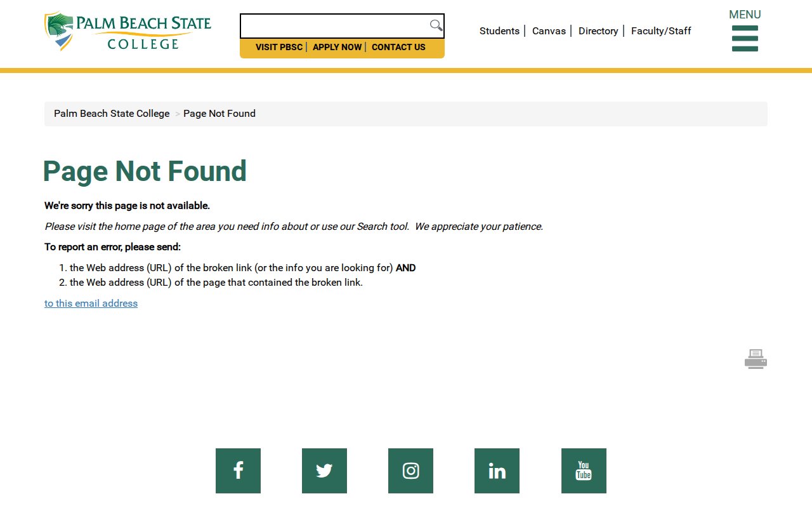The image size is (812, 508).
Task: Click the Palm Beach State College logo
Action: pos(128,31)
